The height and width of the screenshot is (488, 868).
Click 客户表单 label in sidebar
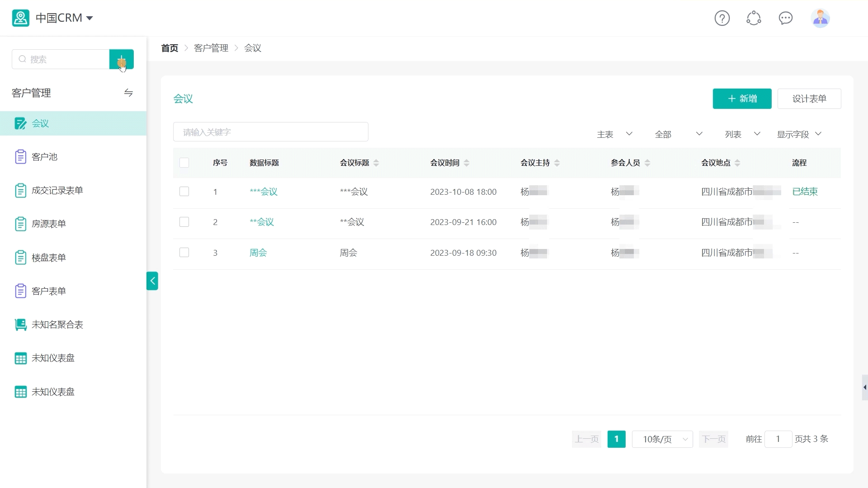pos(49,291)
